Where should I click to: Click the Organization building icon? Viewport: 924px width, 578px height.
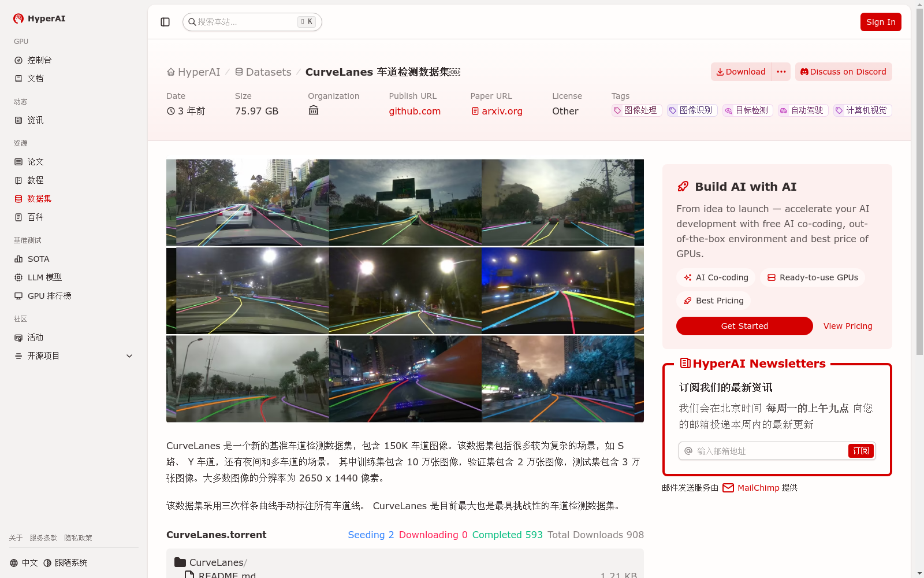[314, 110]
